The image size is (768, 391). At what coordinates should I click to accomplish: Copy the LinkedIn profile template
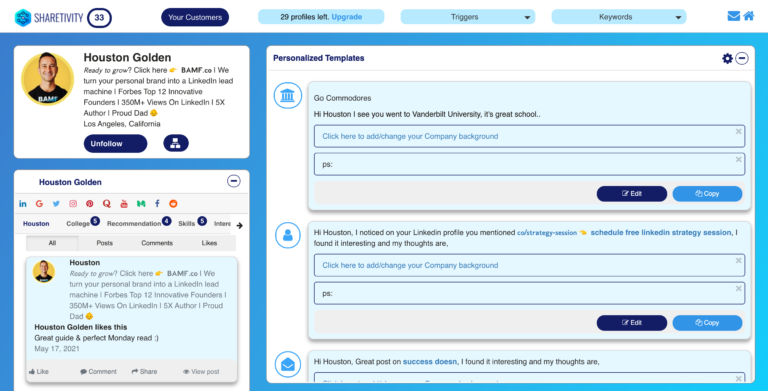click(x=707, y=323)
